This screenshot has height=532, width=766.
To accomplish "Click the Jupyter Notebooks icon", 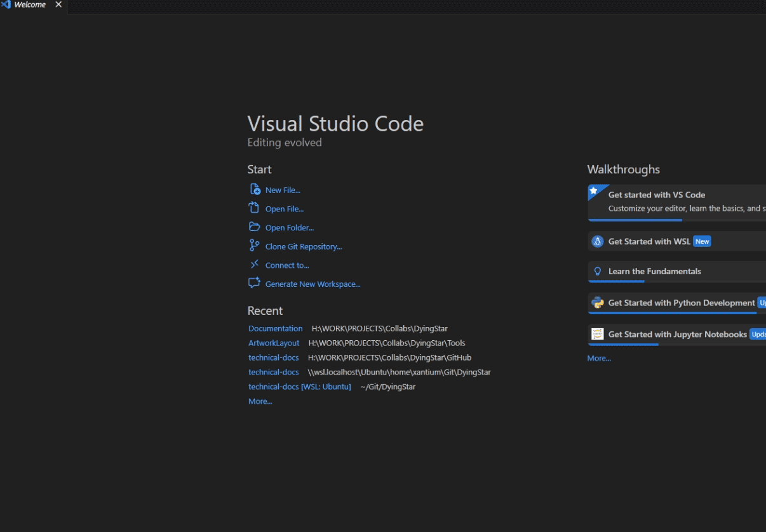I will [597, 334].
